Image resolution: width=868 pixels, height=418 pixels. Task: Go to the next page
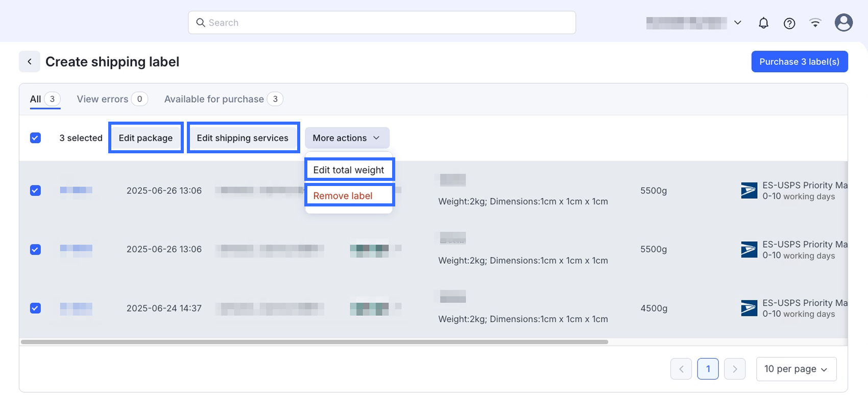coord(735,369)
